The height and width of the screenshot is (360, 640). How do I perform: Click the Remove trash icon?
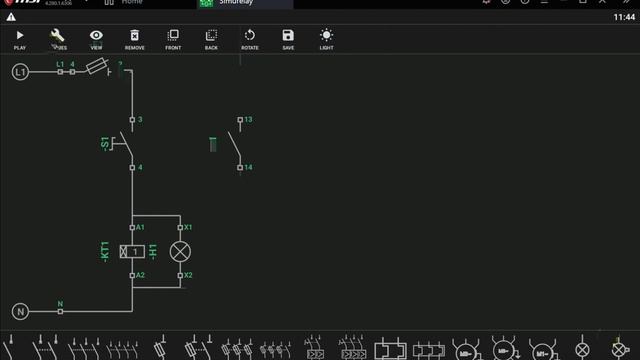(134, 40)
